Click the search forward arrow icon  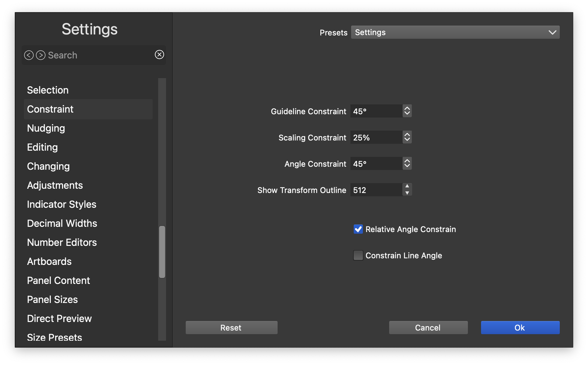pyautogui.click(x=41, y=55)
